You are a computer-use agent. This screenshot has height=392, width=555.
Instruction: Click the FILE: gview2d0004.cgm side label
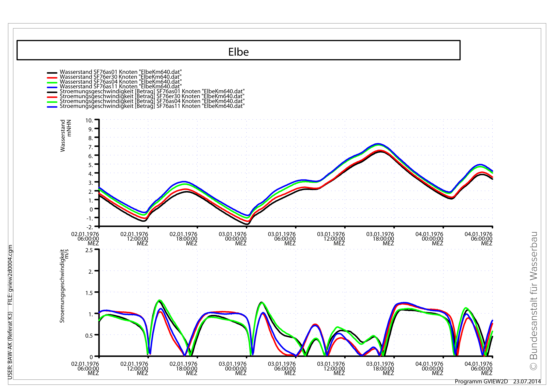point(10,275)
